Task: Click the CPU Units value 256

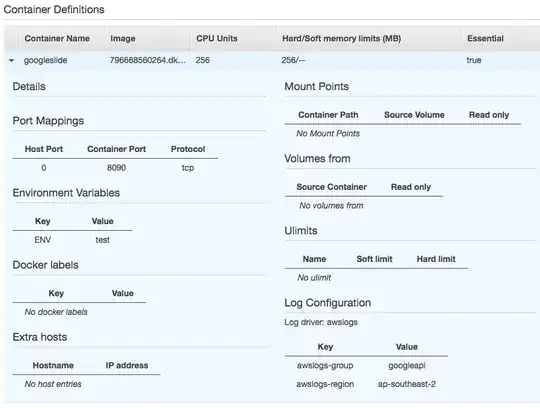Action: pyautogui.click(x=202, y=60)
